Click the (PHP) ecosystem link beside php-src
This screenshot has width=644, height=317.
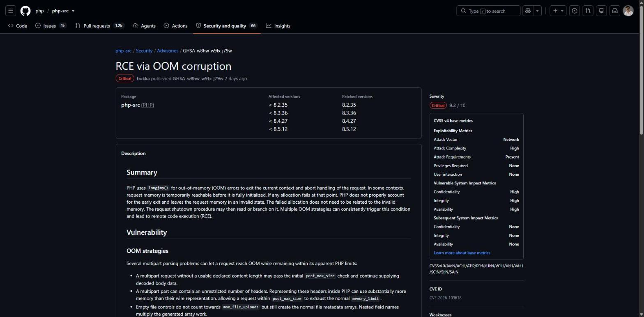(148, 105)
